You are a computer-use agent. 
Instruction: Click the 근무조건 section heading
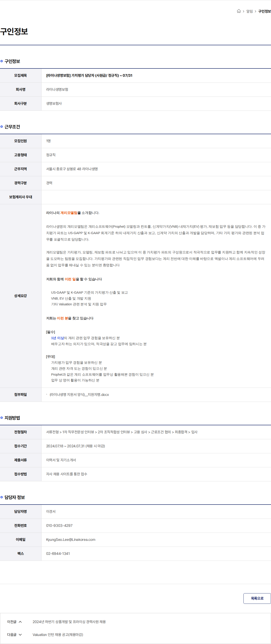12,127
